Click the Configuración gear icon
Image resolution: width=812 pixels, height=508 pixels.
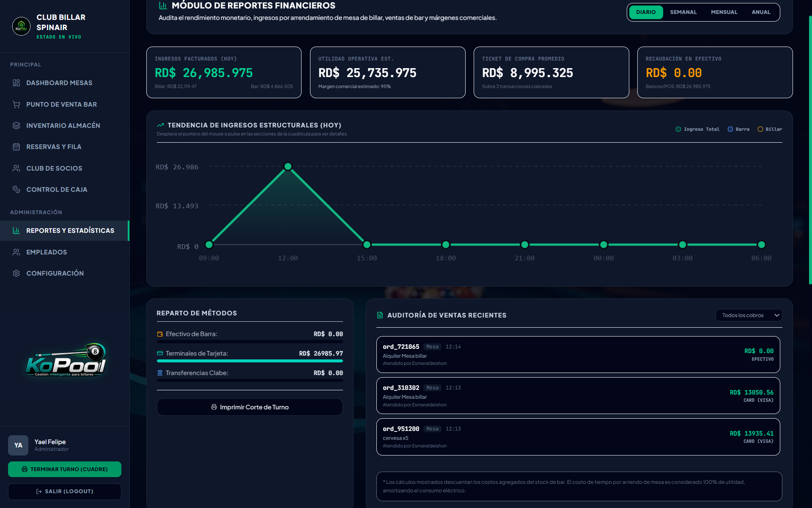pos(16,273)
